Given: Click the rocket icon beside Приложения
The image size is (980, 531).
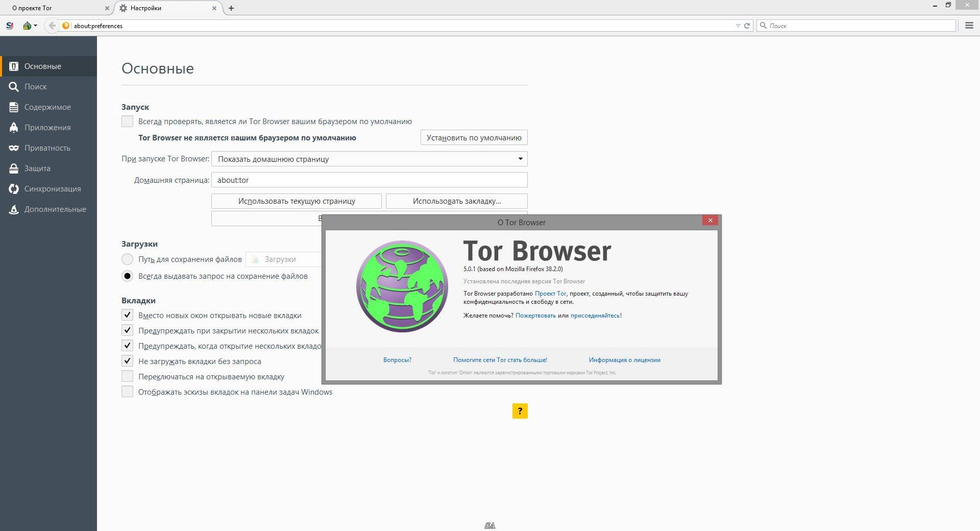Looking at the screenshot, I should tap(14, 128).
